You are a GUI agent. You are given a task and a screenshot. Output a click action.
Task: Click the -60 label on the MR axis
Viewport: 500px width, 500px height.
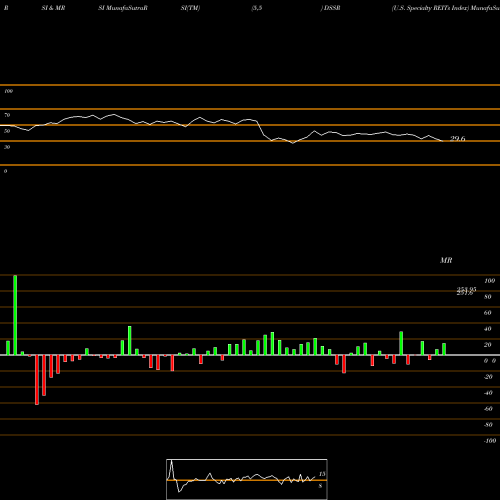(488, 409)
